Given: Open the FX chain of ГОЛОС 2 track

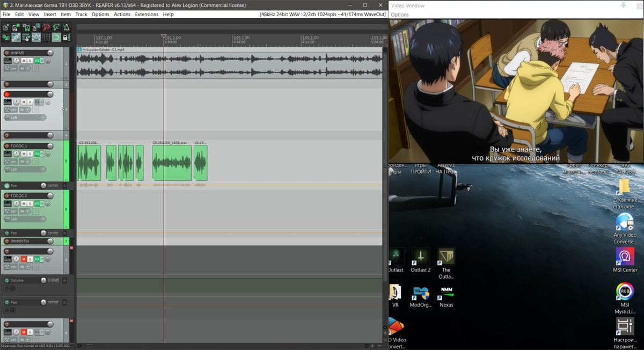Looking at the screenshot, I should [x=36, y=203].
